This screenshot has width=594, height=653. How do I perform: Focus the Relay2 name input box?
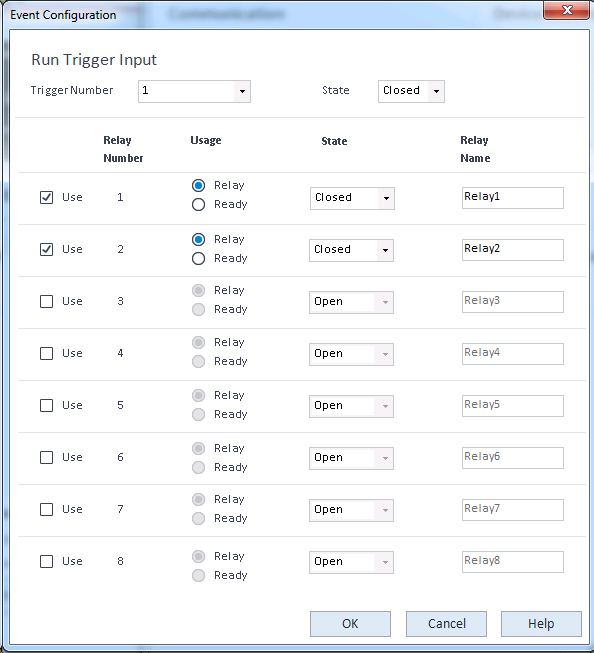point(513,250)
